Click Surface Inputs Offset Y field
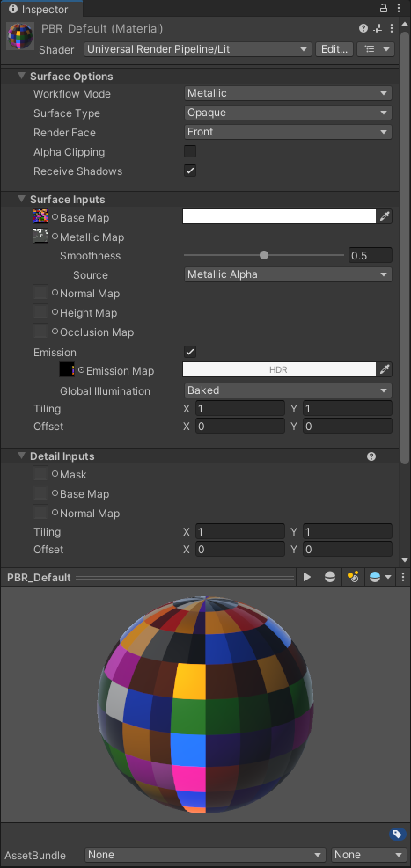 [348, 426]
